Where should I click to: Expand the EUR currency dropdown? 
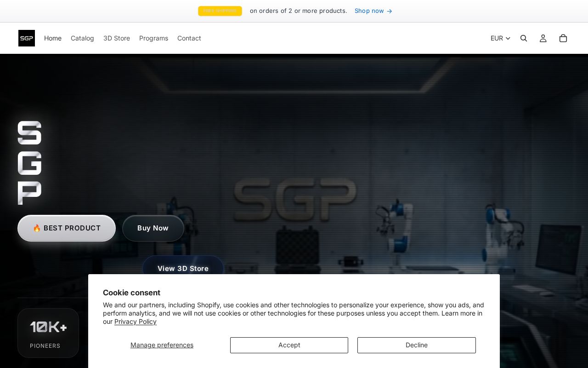click(500, 38)
